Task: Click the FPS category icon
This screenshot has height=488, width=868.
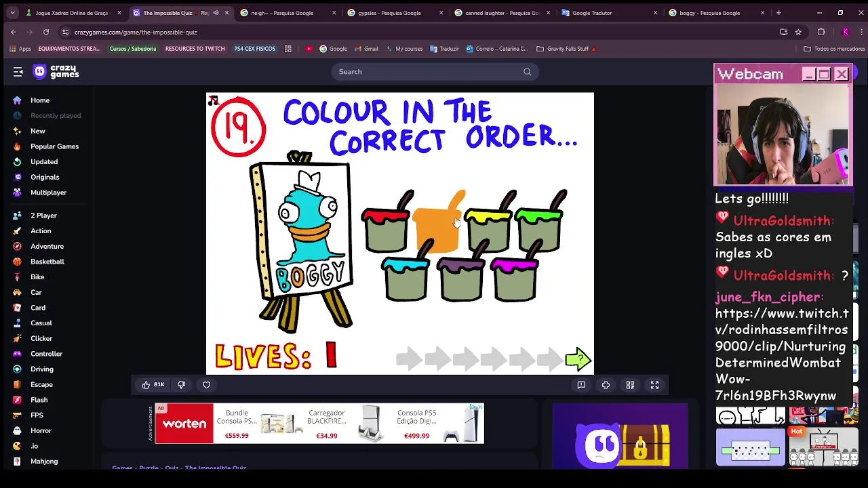Action: coord(17,415)
